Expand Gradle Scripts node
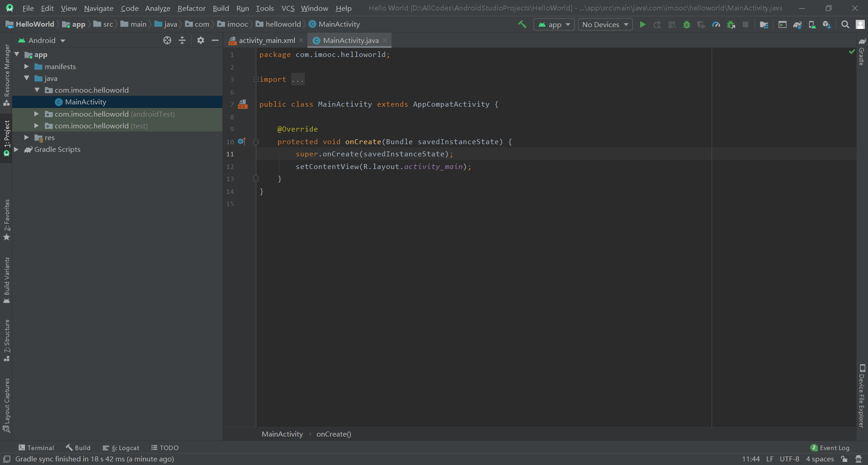 click(16, 149)
